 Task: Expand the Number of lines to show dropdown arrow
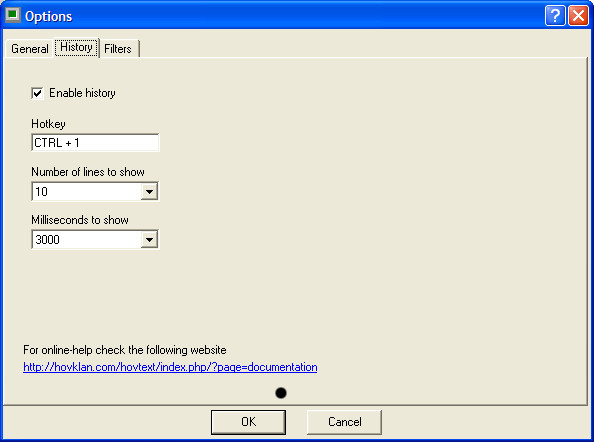coord(149,192)
